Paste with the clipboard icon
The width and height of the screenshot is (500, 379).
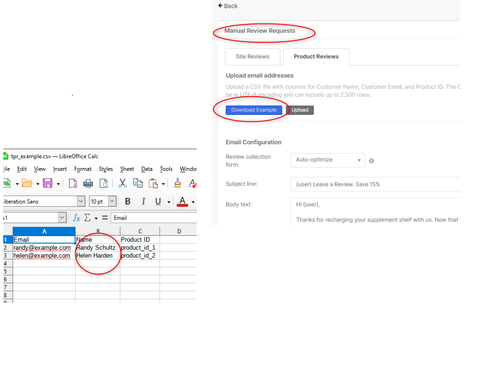point(153,183)
